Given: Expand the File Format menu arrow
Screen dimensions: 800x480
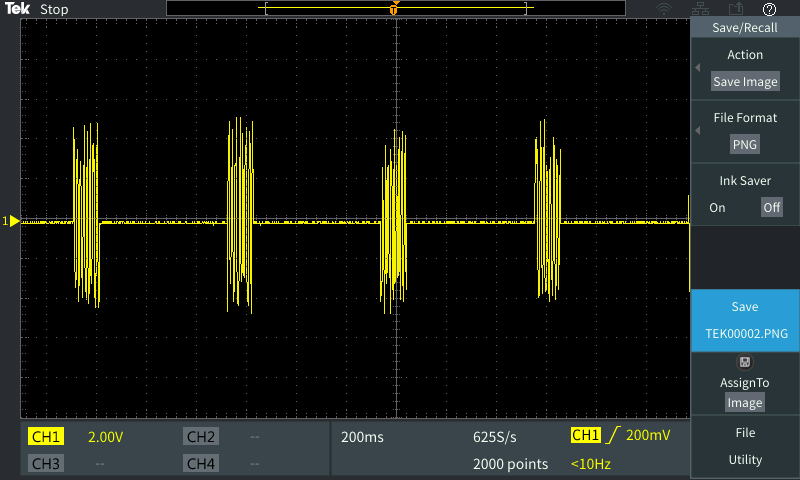Looking at the screenshot, I should pos(697,131).
